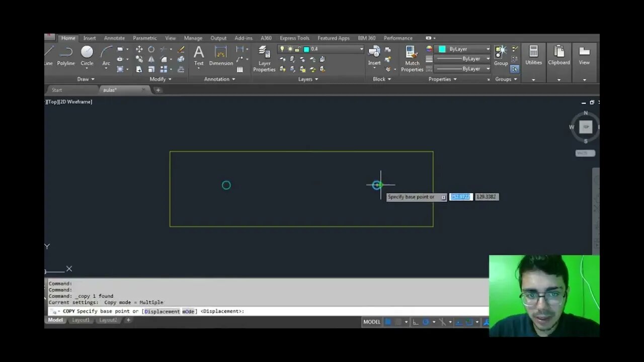Activate the Move tool in Modify panel
The width and height of the screenshot is (644, 362).
139,49
